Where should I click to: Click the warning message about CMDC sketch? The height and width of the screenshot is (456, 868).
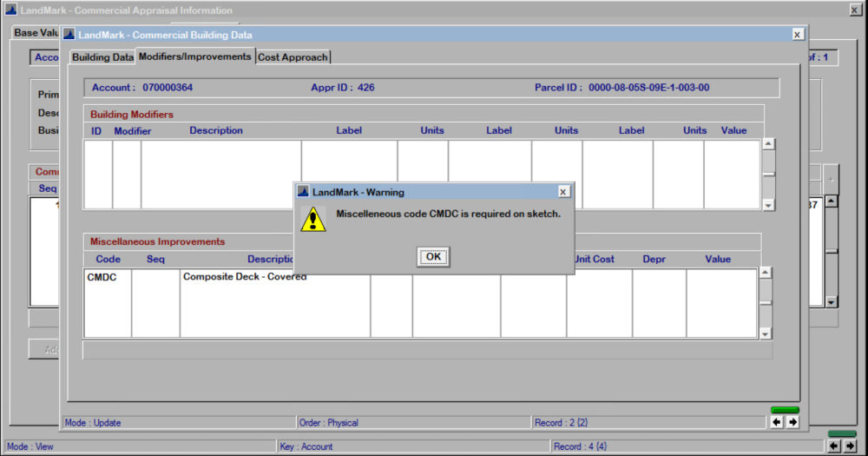449,214
